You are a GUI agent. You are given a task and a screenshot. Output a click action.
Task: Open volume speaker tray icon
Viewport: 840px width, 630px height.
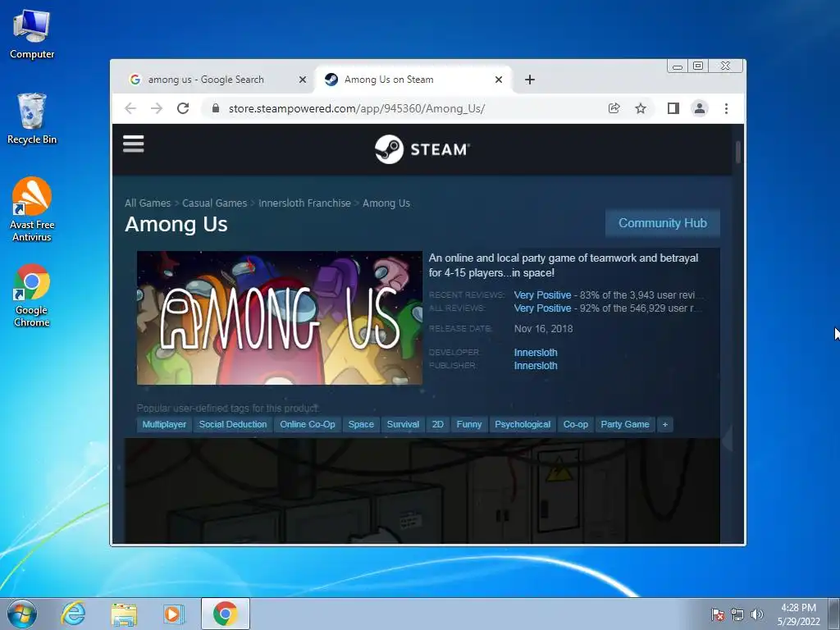pos(757,614)
